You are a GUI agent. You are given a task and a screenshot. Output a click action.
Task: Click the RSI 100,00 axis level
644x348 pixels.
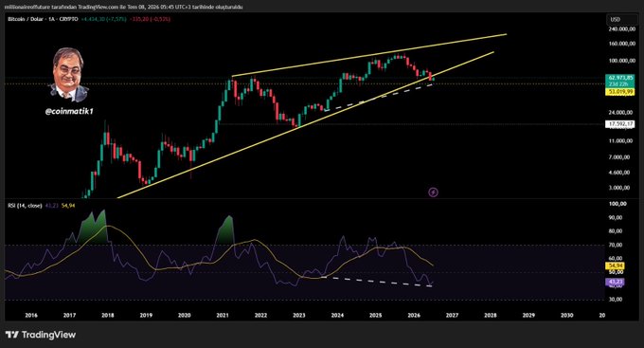click(617, 204)
